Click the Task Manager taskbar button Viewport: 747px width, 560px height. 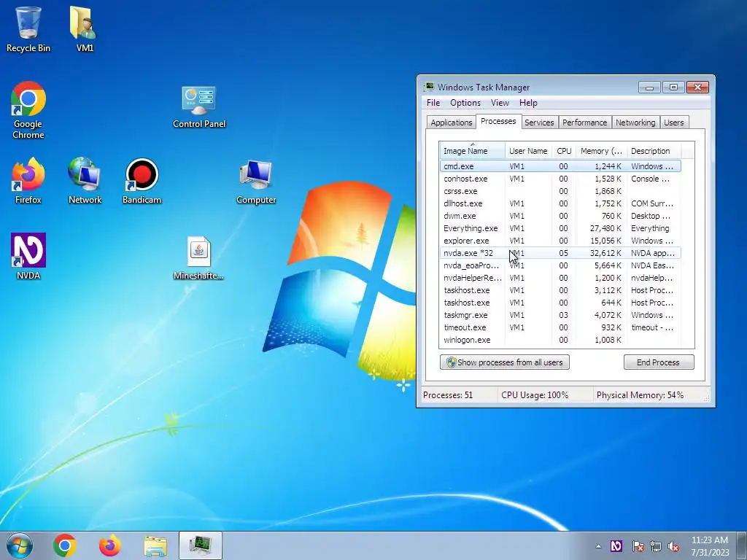click(x=201, y=545)
